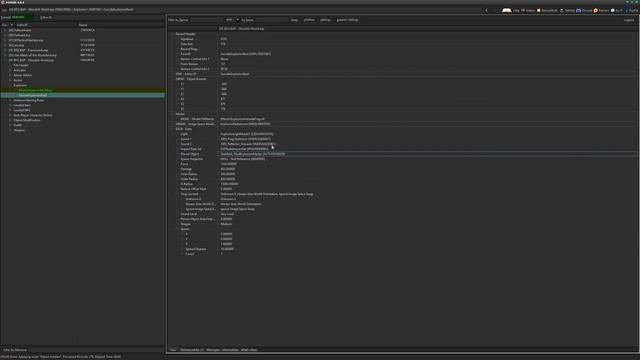The width and height of the screenshot is (640, 360).
Task: Switch to the What's New tab
Action: click(x=249, y=350)
